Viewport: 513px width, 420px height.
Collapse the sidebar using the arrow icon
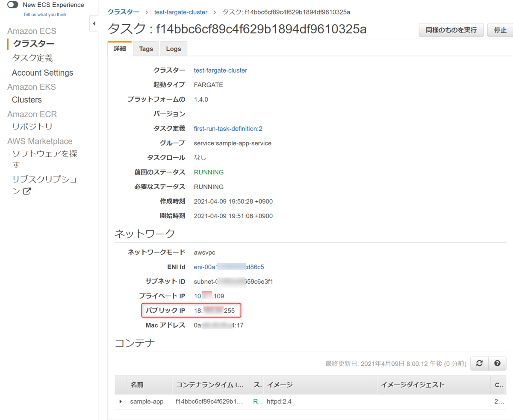pos(93,23)
